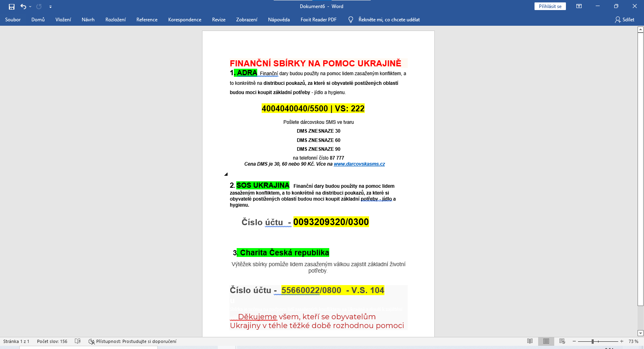This screenshot has height=349, width=644.
Task: Click the 73 % zoom level
Action: pyautogui.click(x=634, y=341)
